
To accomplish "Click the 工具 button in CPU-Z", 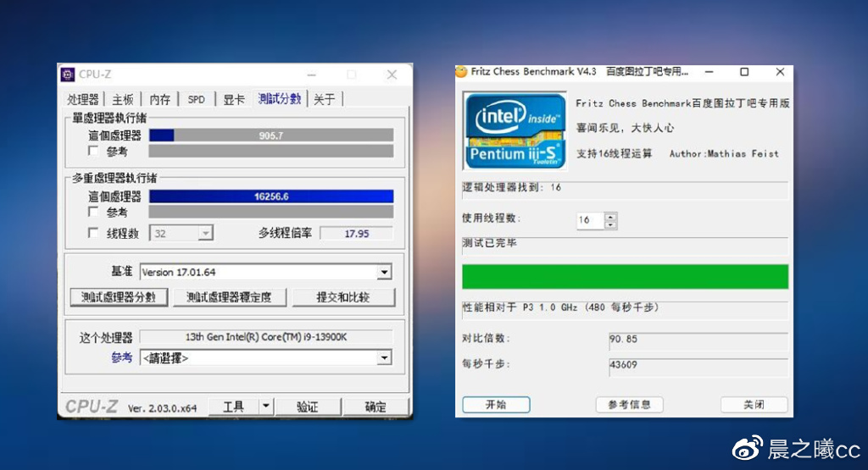I will (x=234, y=407).
